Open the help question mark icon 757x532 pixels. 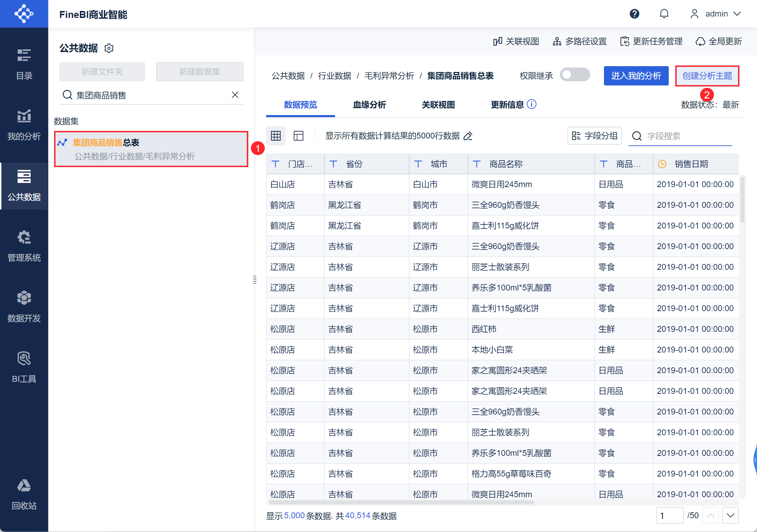click(634, 14)
